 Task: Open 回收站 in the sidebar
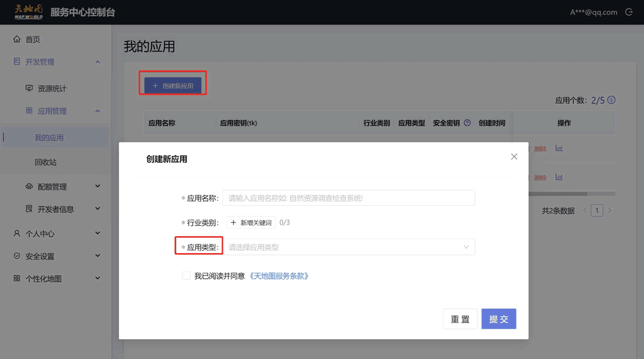pos(46,162)
